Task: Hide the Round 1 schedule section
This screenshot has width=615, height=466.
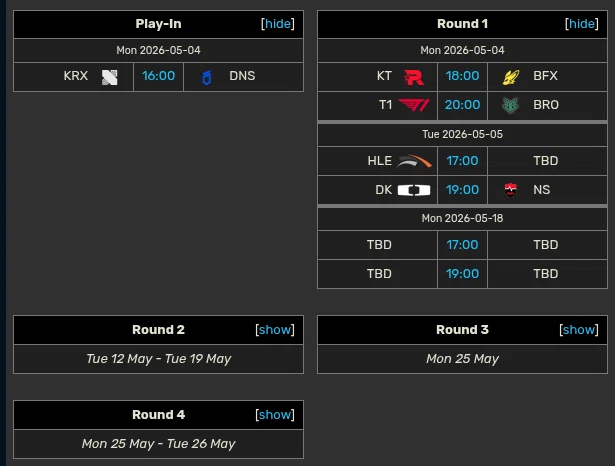Action: click(582, 24)
